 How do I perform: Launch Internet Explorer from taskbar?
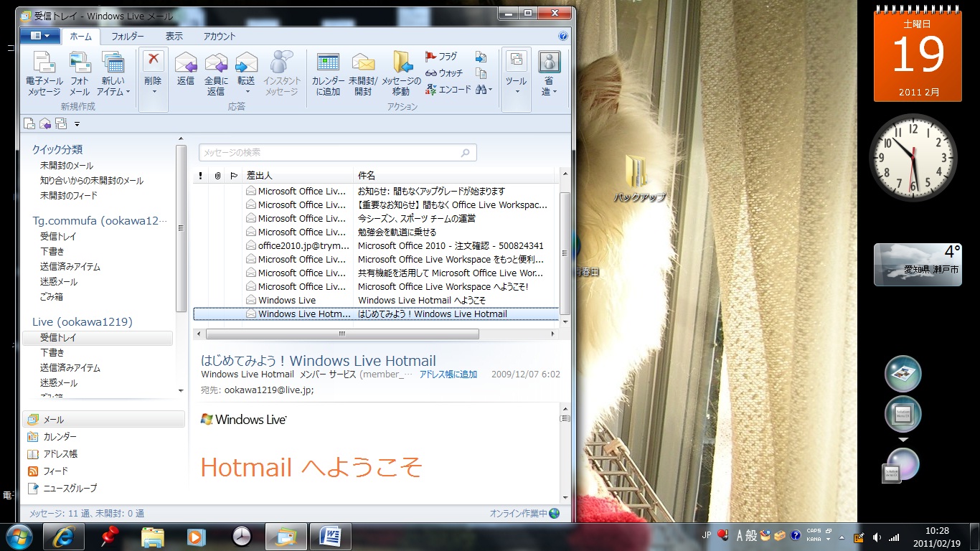pos(64,536)
